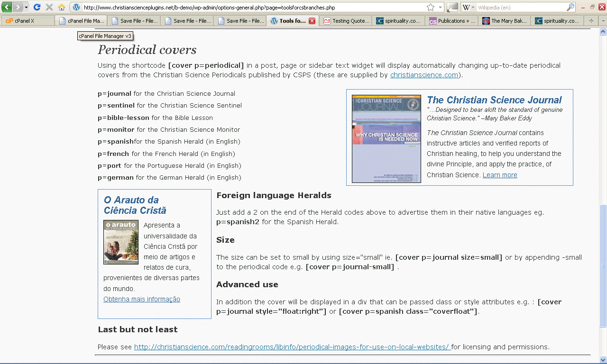Click the Last but not least heading

(138, 329)
